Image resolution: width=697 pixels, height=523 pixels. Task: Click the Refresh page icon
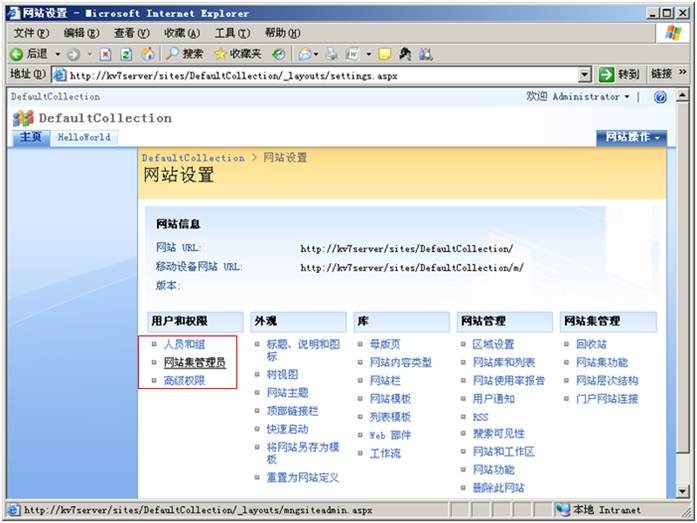[x=126, y=55]
